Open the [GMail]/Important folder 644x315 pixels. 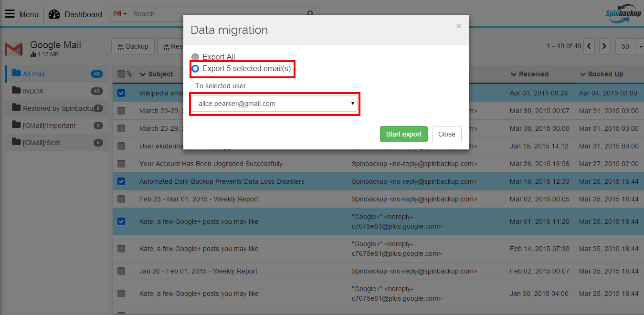[56, 126]
